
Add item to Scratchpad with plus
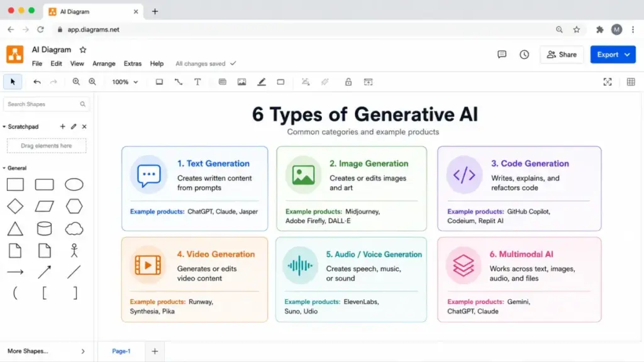tap(62, 126)
